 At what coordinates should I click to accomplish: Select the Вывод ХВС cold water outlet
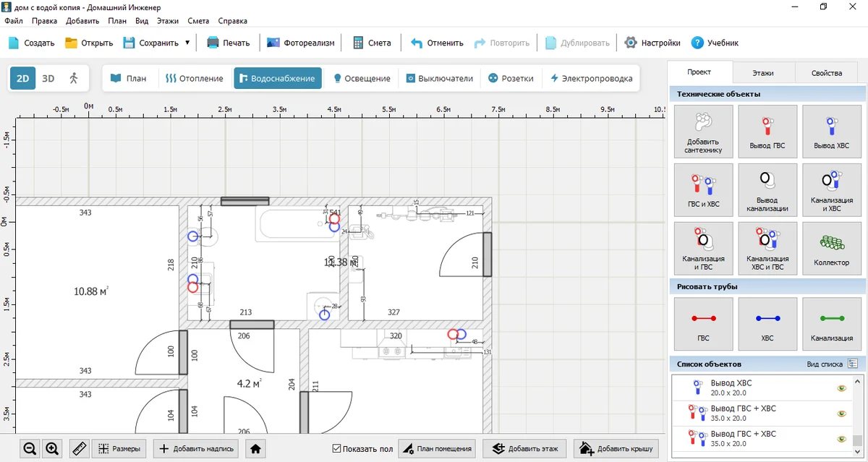click(x=832, y=132)
